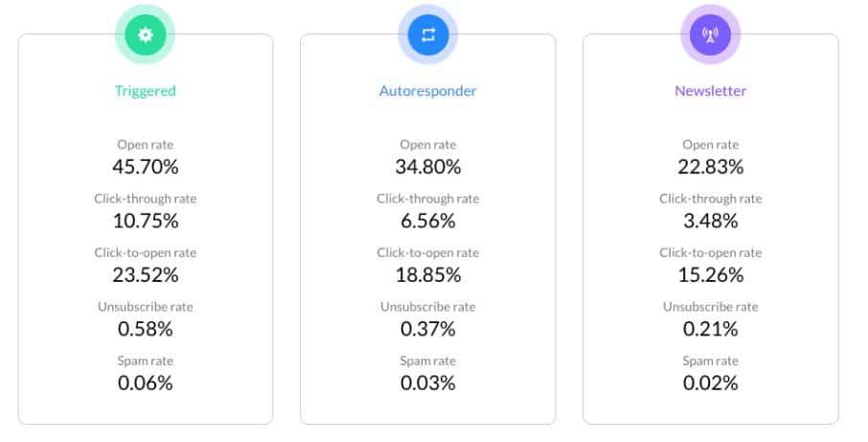Image resolution: width=868 pixels, height=442 pixels.
Task: Select the Newsletter heading
Action: [710, 91]
